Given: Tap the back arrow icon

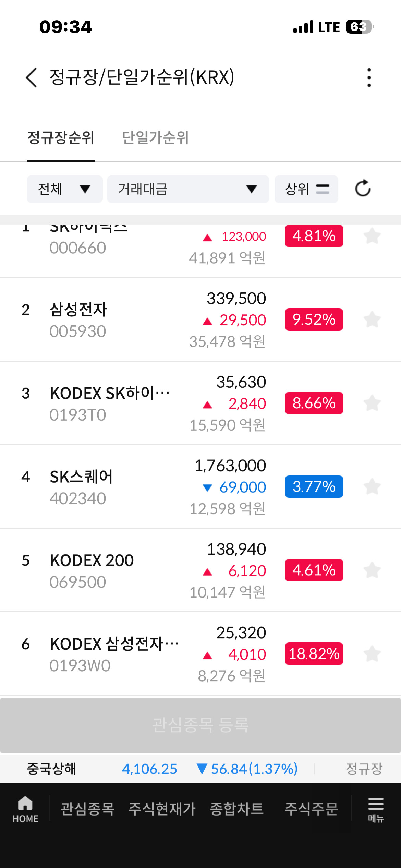Looking at the screenshot, I should coord(32,77).
